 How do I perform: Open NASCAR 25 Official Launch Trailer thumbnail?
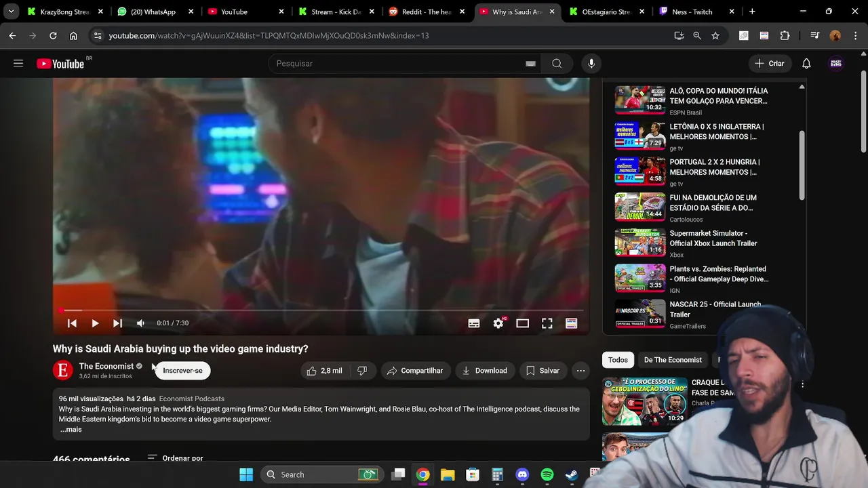click(640, 313)
